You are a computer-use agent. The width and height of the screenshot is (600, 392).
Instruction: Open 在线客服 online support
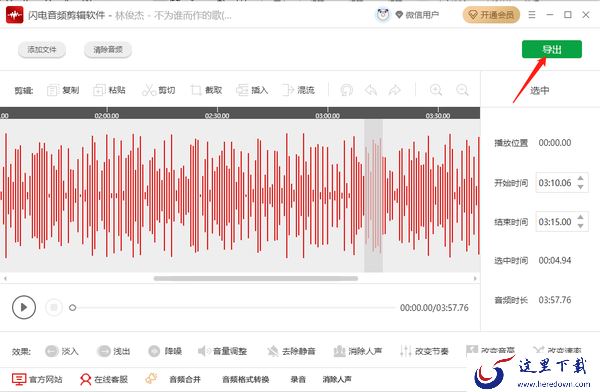[104, 379]
